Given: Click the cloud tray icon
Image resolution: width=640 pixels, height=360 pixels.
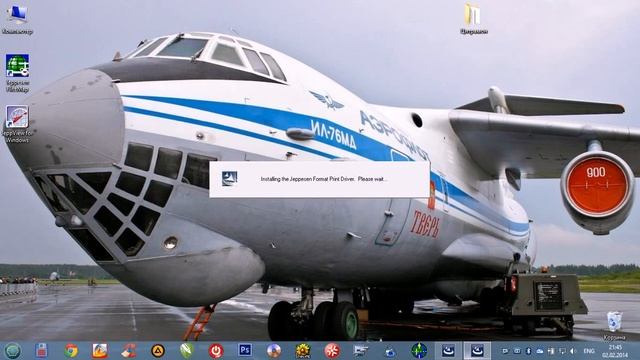Looking at the screenshot, I should coord(540,351).
